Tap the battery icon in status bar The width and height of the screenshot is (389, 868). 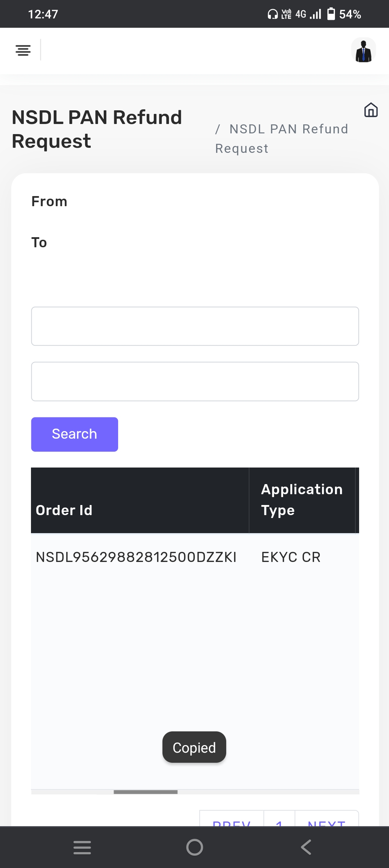(x=331, y=14)
